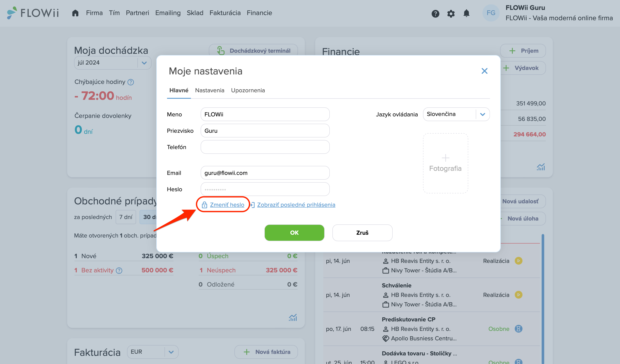Click the FLOWii logo
Image resolution: width=620 pixels, height=364 pixels.
pyautogui.click(x=33, y=13)
